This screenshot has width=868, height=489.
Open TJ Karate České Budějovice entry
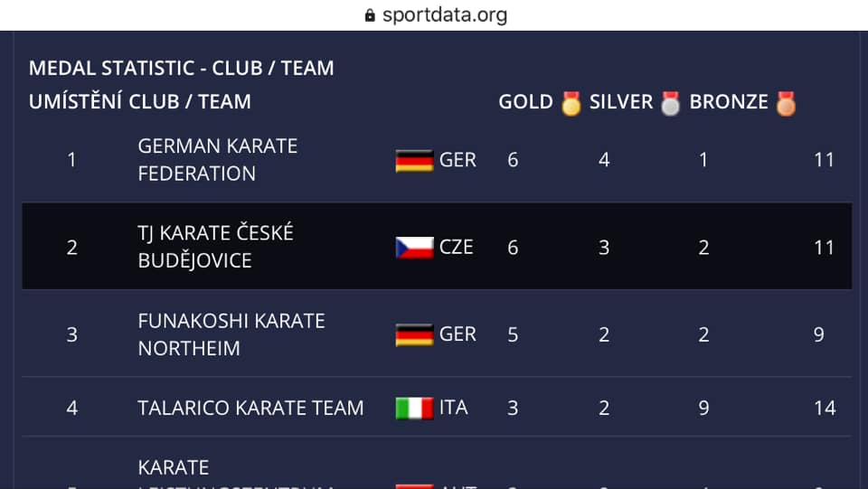tap(215, 247)
